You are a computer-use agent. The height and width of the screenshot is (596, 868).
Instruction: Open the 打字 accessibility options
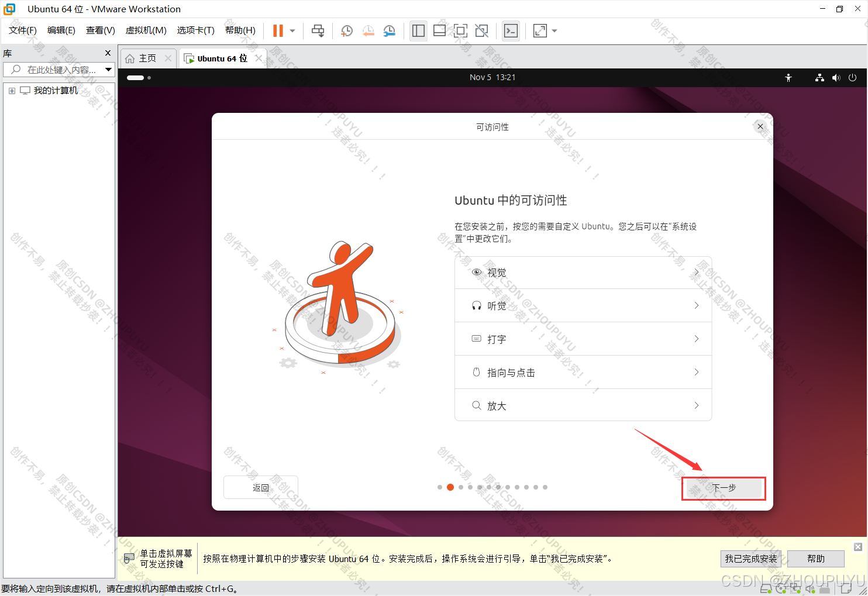(x=583, y=339)
